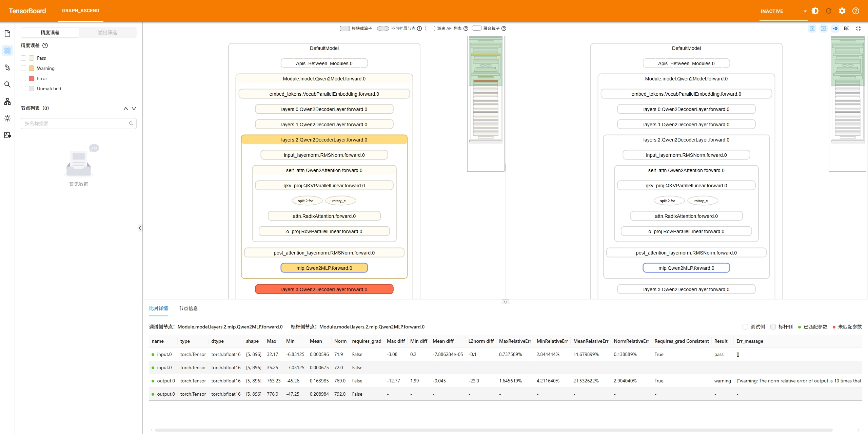Check the 调试侧 checkbox
Screen dimensions: 868x434
pos(745,327)
